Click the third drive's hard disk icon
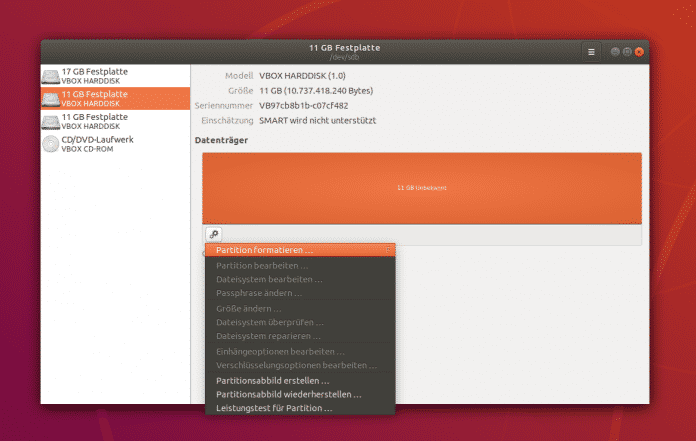The height and width of the screenshot is (441, 696). coord(51,121)
